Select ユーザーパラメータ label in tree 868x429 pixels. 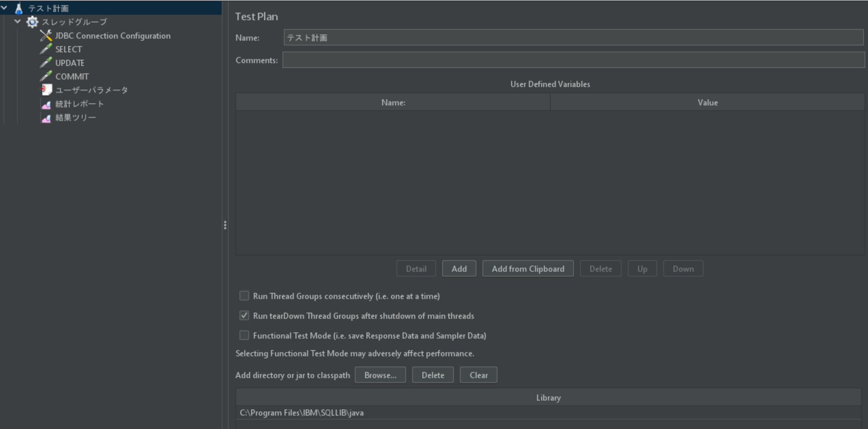(91, 90)
